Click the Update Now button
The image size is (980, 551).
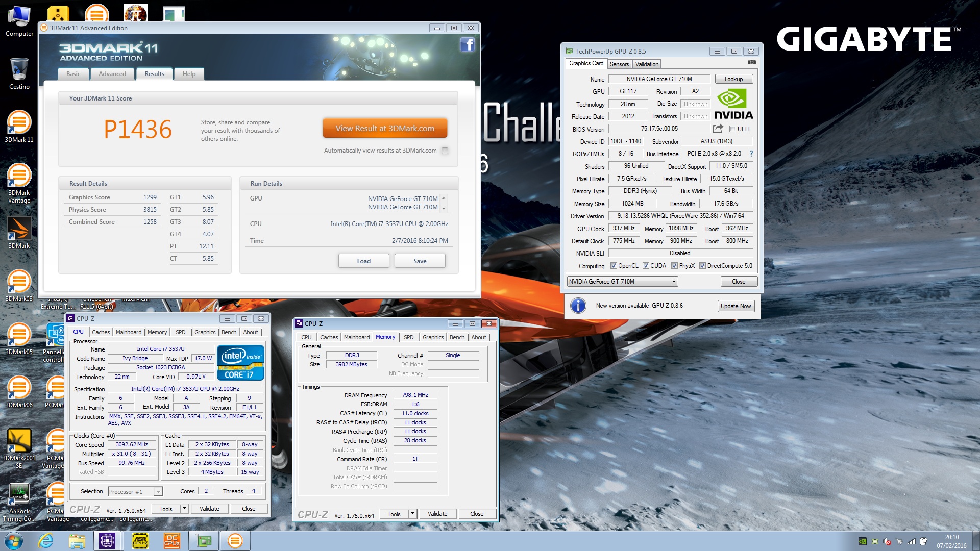(736, 306)
